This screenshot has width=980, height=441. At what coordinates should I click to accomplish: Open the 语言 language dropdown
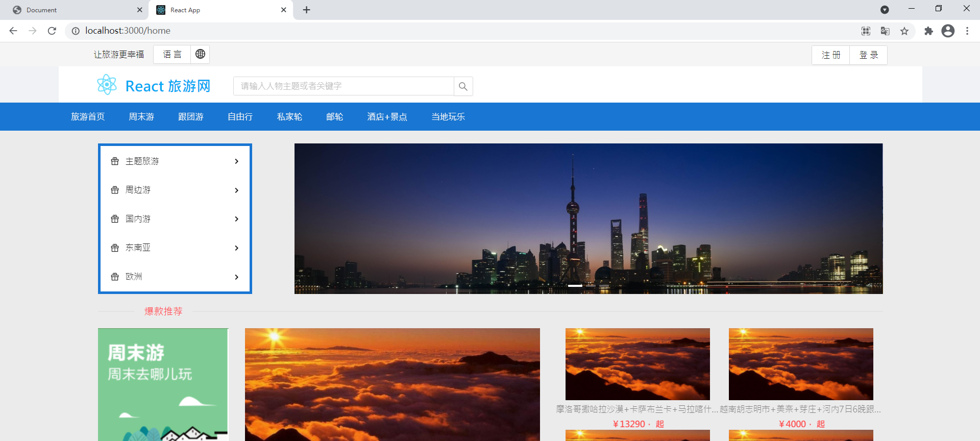pos(172,54)
